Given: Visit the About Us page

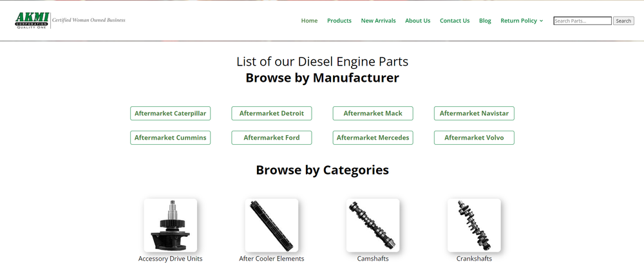Looking at the screenshot, I should (x=418, y=21).
